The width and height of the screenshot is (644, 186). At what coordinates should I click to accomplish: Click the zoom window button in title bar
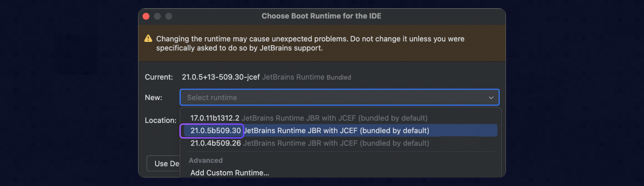tap(168, 16)
